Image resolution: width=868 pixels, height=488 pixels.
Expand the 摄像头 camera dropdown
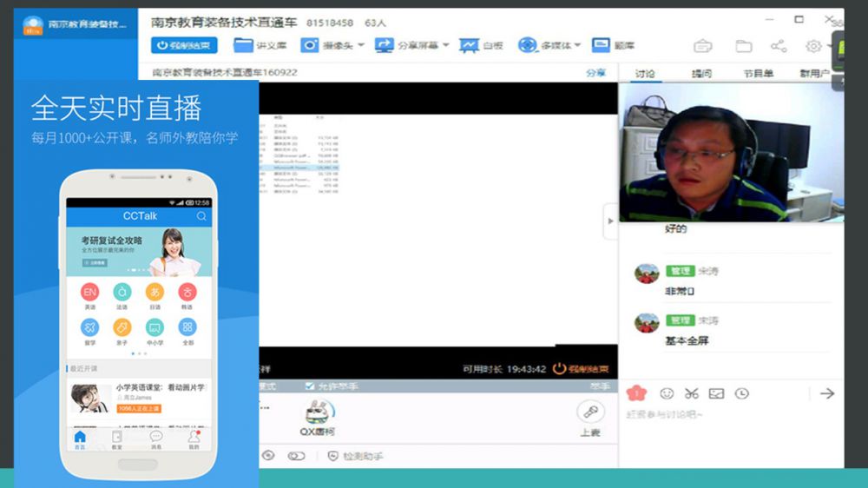click(360, 45)
